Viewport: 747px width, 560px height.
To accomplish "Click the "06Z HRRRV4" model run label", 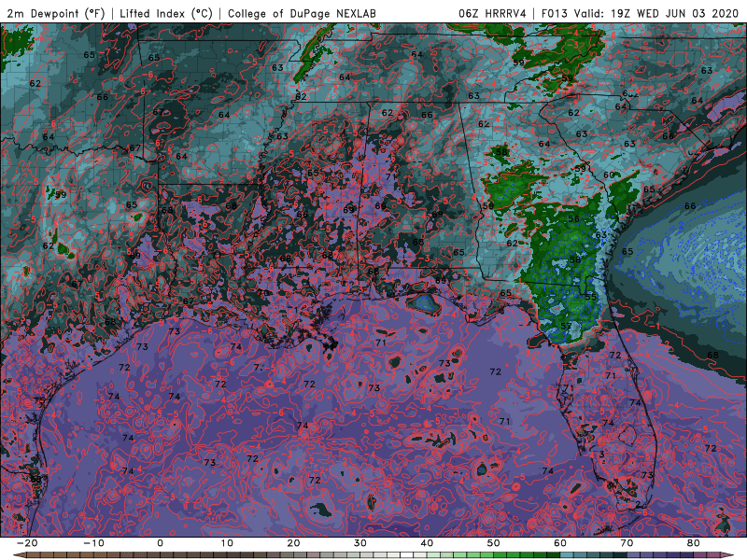I will [x=492, y=13].
